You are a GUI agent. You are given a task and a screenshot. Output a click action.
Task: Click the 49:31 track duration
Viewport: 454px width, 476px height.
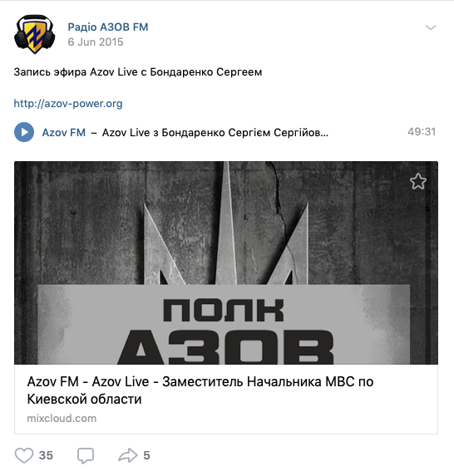422,132
